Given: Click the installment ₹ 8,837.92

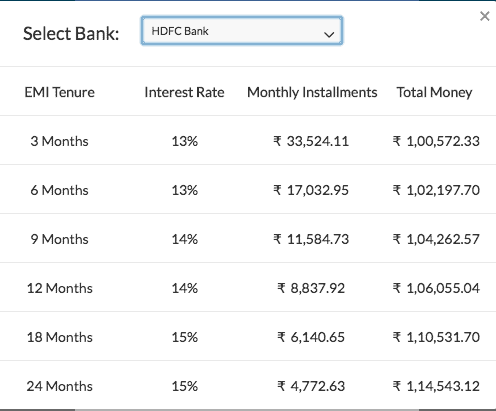Looking at the screenshot, I should coord(311,288).
